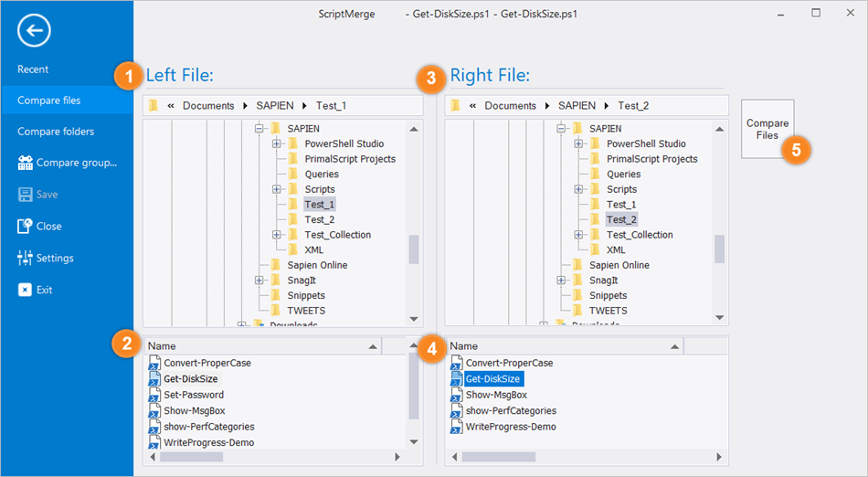Click Documents in the right path breadcrumb
This screenshot has width=868, height=477.
[511, 106]
